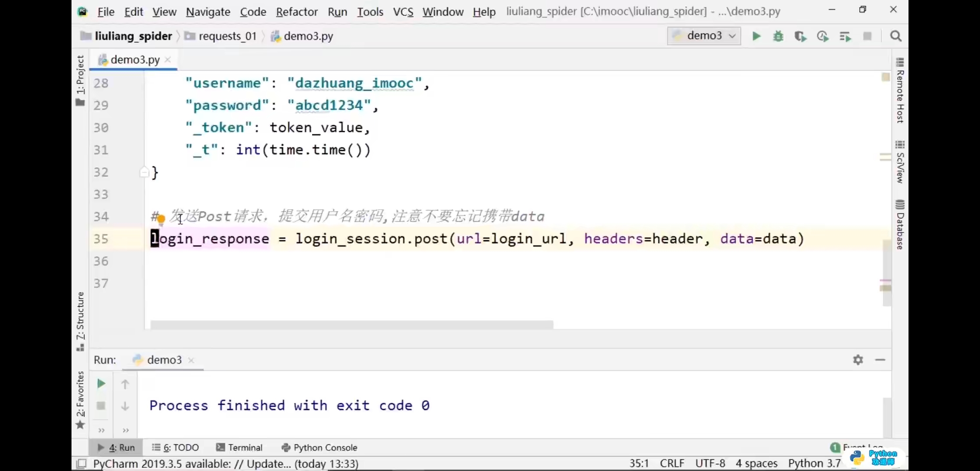The image size is (980, 471).
Task: Open the Refactor menu
Action: pyautogui.click(x=297, y=12)
